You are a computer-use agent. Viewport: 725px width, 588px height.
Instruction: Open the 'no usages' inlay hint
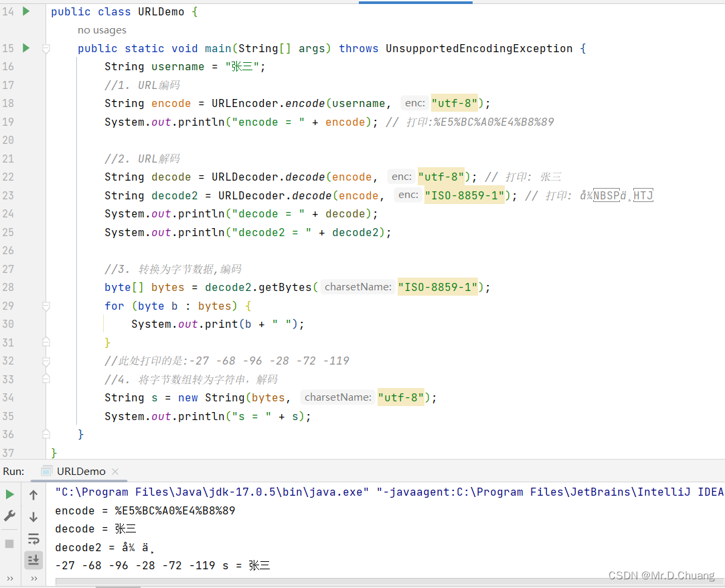(x=102, y=30)
